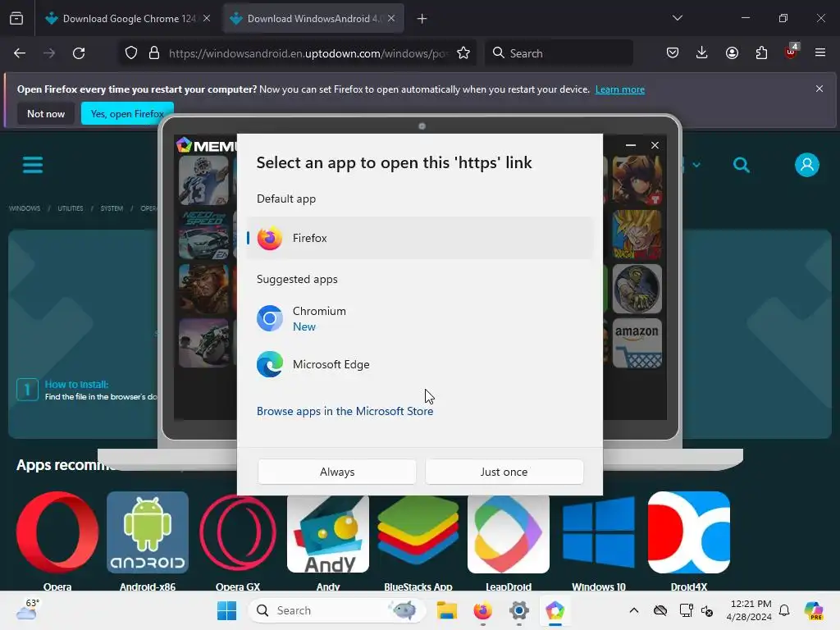Open the Firefox account icon
The width and height of the screenshot is (840, 630).
[732, 52]
